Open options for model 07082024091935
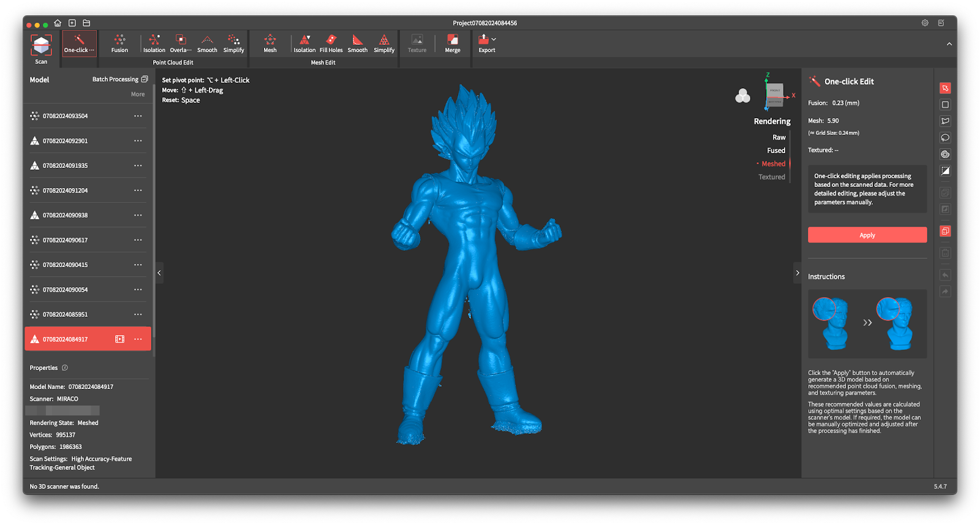This screenshot has width=980, height=525. click(138, 165)
